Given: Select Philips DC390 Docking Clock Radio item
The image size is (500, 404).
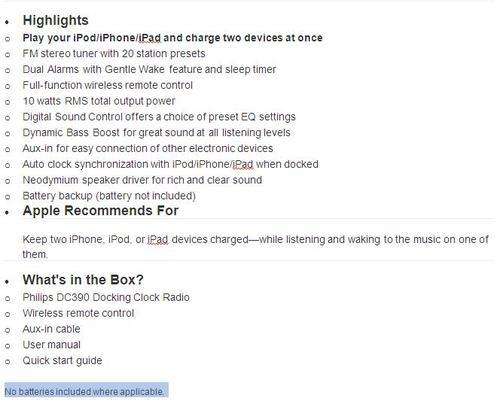Looking at the screenshot, I should (x=106, y=297).
